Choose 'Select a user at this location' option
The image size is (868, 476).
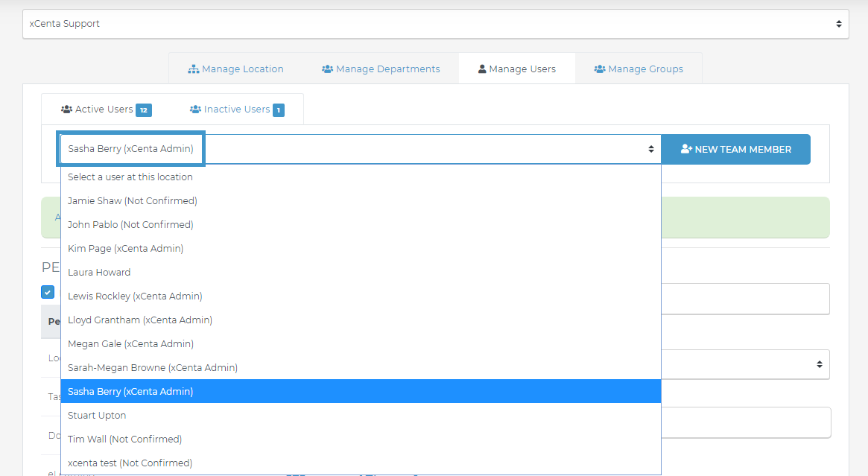[361, 177]
